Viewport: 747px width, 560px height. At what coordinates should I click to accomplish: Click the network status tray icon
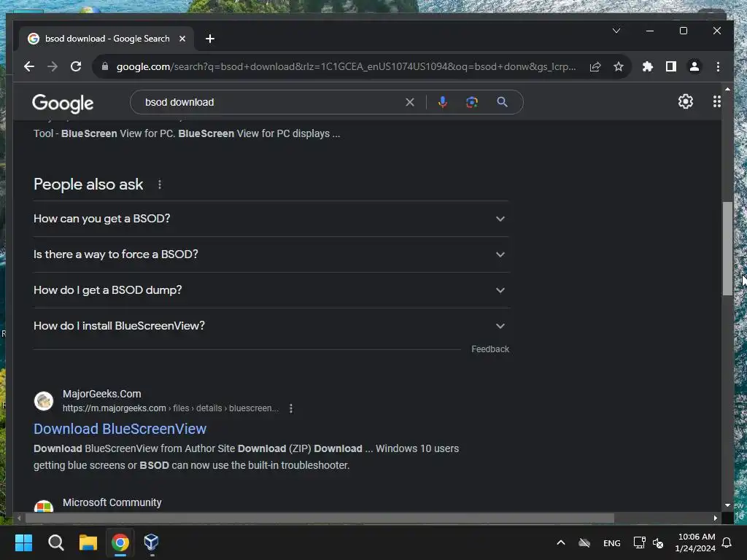(x=639, y=542)
